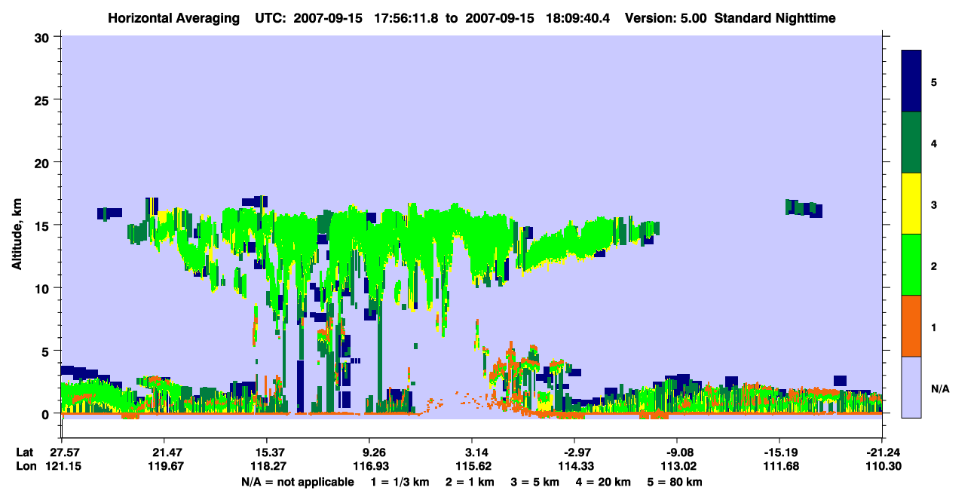
Task: Click the y-axis tick label 20
Action: coord(43,162)
